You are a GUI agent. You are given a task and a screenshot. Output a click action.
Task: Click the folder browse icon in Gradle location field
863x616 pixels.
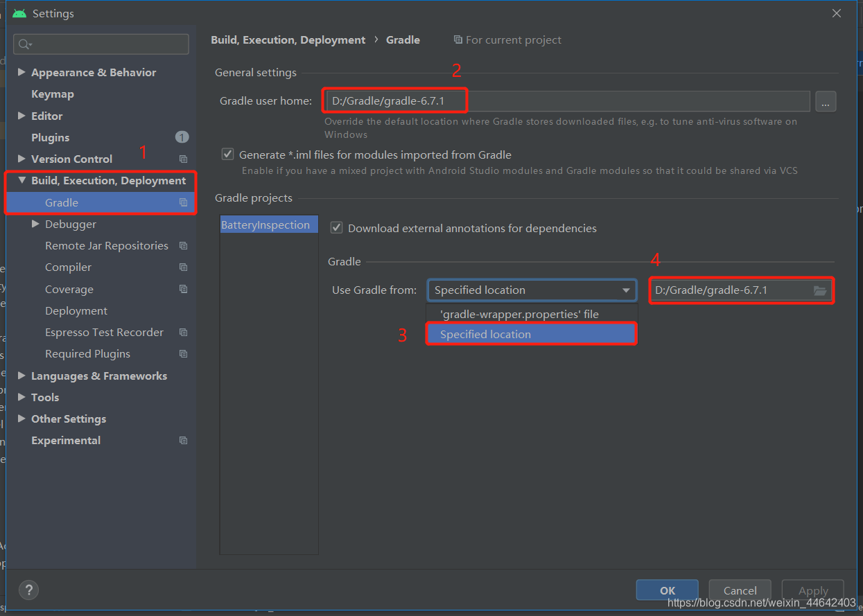(820, 290)
